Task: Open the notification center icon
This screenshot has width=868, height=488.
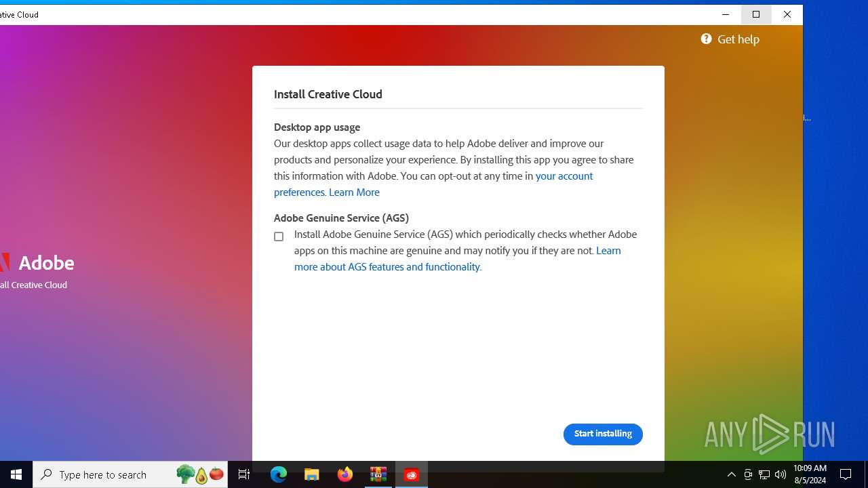Action: [846, 474]
